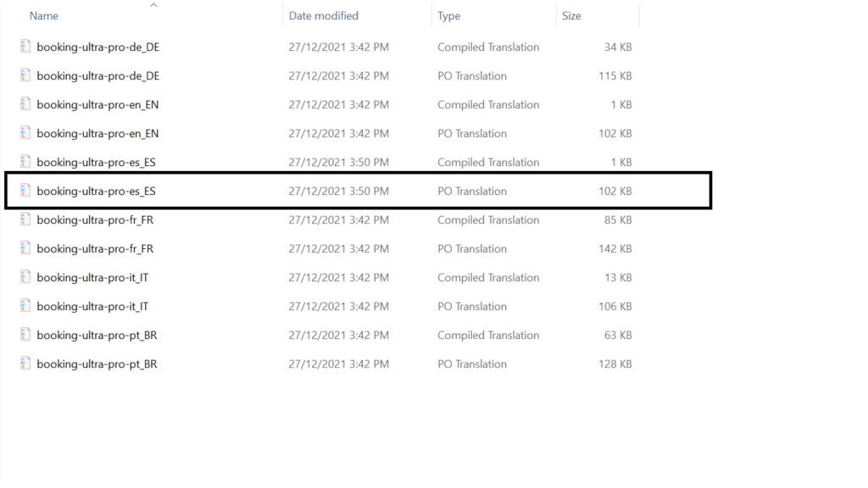Sort files by the Size column header
The width and height of the screenshot is (868, 488).
[x=571, y=16]
